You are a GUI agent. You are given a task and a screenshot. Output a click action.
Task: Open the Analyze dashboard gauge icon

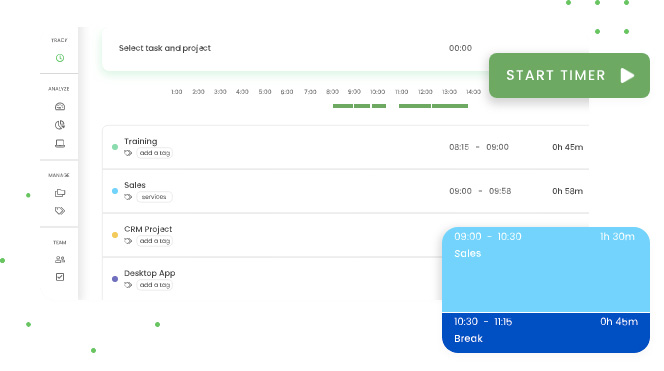60,106
